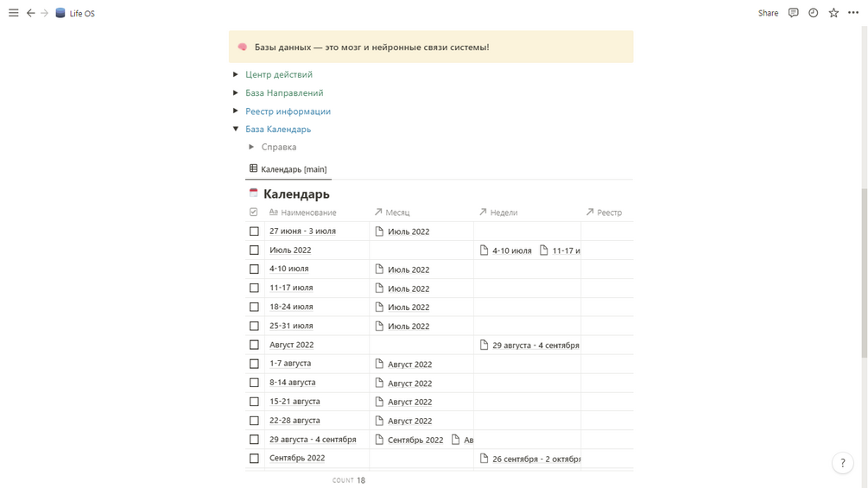Open the sidebar hamburger menu

[14, 13]
